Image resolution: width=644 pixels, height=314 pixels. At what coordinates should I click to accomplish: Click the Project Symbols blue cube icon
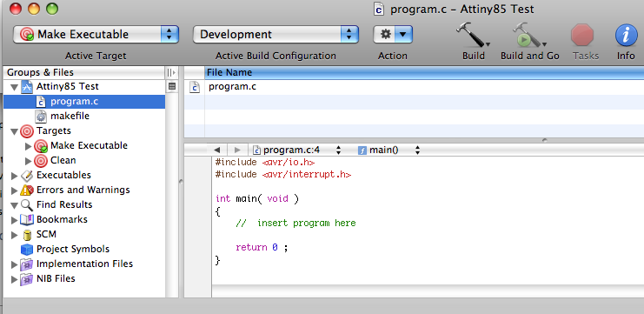point(27,250)
